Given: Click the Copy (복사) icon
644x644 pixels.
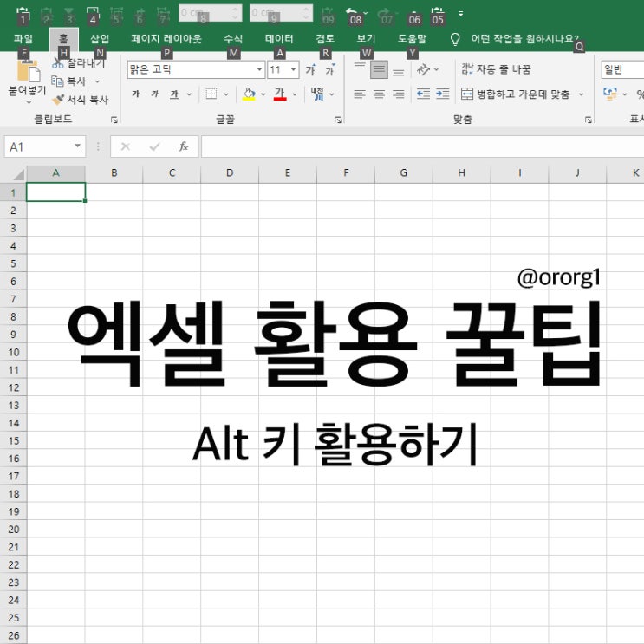Looking at the screenshot, I should [57, 81].
